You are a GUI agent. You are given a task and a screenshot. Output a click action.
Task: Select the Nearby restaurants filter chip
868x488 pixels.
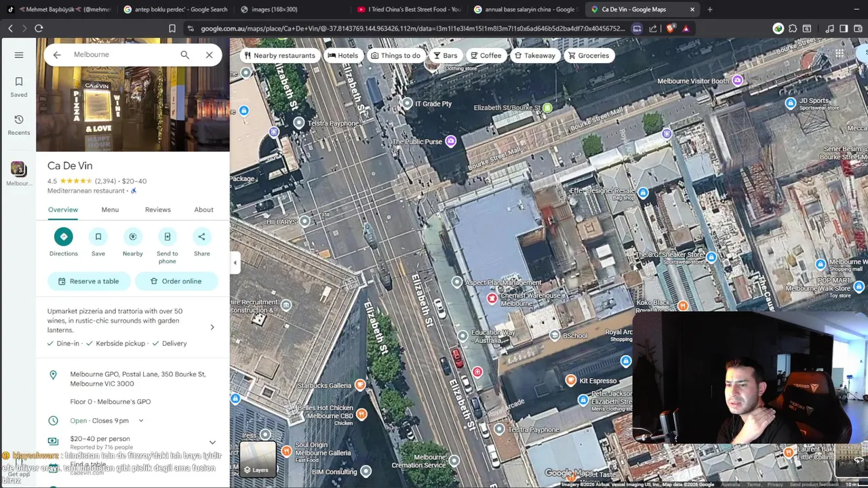point(279,56)
